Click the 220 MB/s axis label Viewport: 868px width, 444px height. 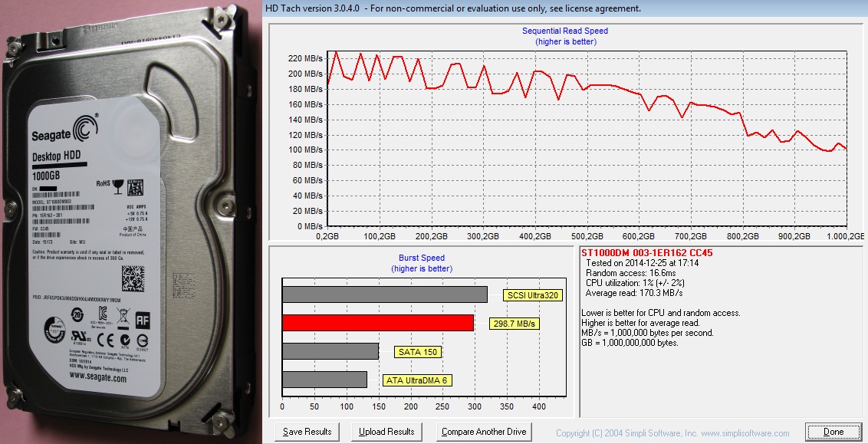click(x=305, y=58)
